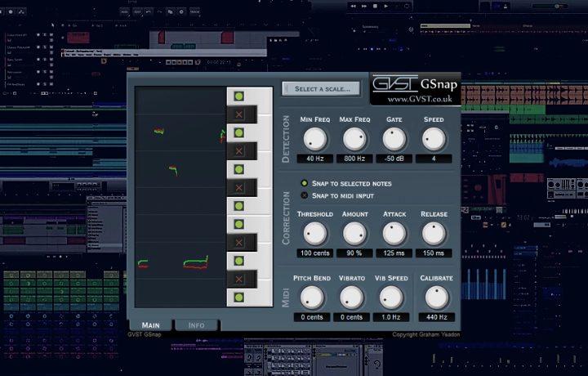Toggle the B note at piano top
588x376 pixels.
point(238,96)
